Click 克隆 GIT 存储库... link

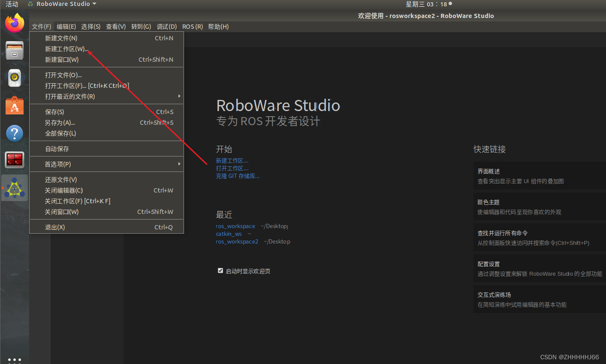[238, 176]
